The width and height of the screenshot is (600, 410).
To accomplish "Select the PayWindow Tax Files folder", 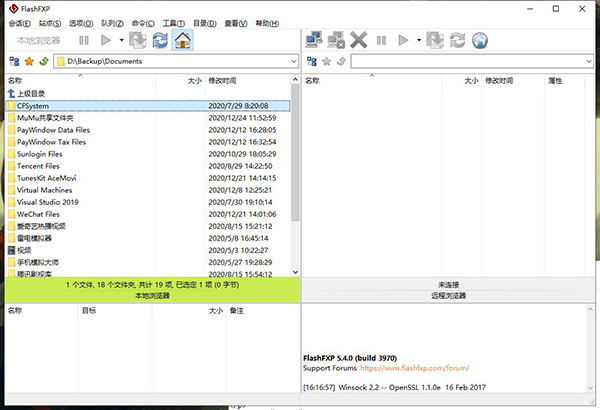I will pyautogui.click(x=148, y=142).
